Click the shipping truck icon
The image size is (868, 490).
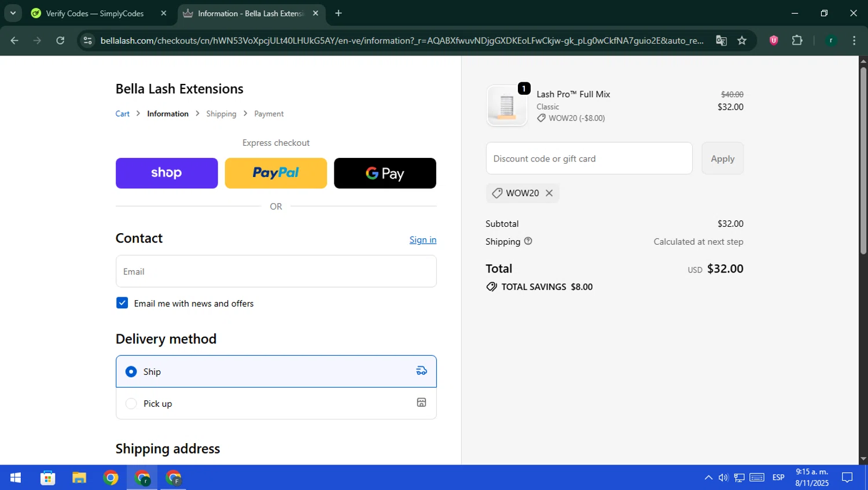point(422,371)
